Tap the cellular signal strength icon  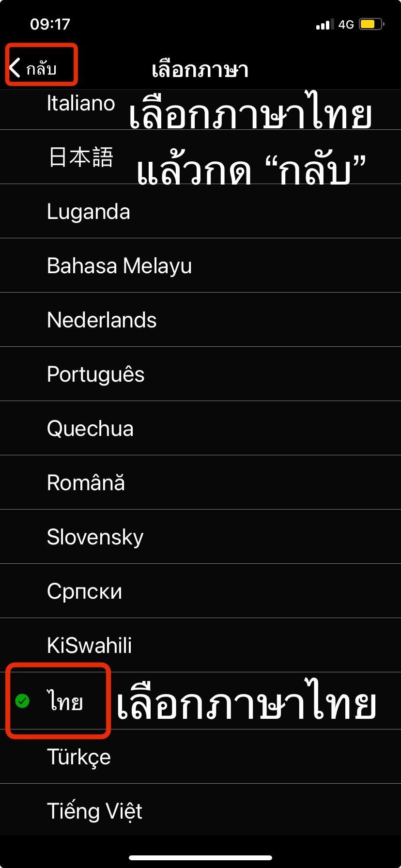click(x=324, y=24)
